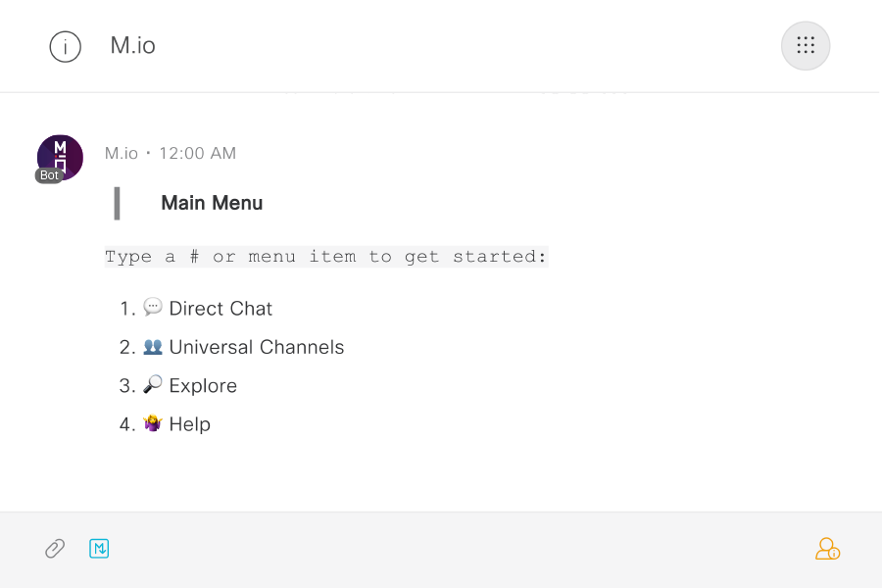Click the person emoji beside Help
This screenshot has width=882, height=588.
(153, 424)
